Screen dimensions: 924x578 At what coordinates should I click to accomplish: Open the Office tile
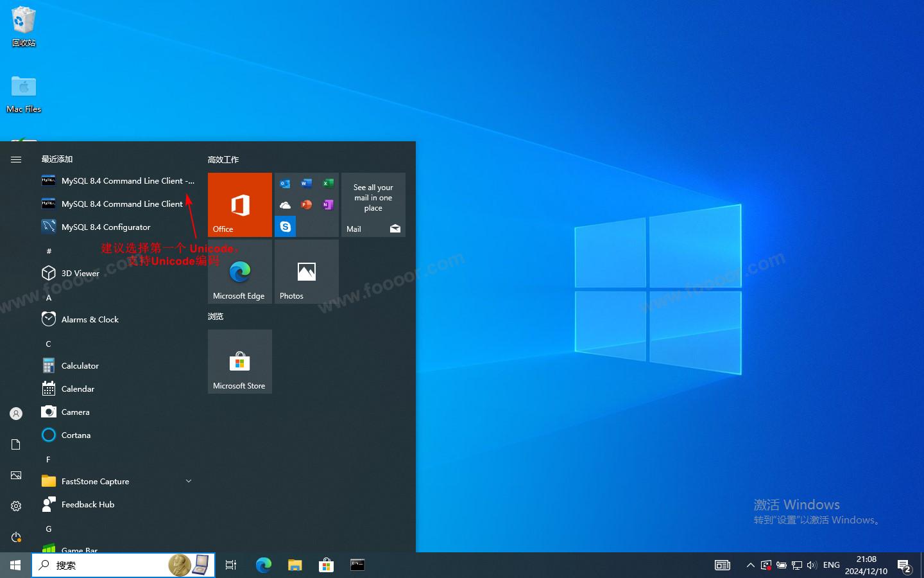pos(240,205)
